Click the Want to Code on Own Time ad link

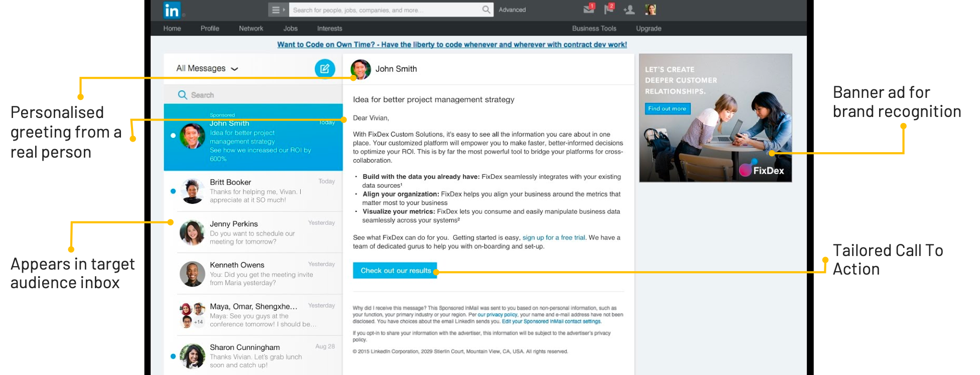(x=452, y=45)
